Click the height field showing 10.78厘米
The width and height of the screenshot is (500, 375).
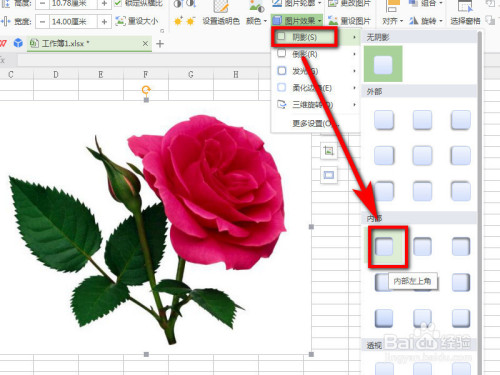[x=73, y=4]
